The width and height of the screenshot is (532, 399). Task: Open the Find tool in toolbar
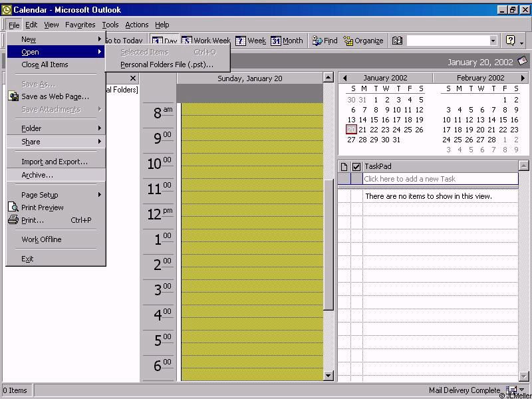click(325, 41)
